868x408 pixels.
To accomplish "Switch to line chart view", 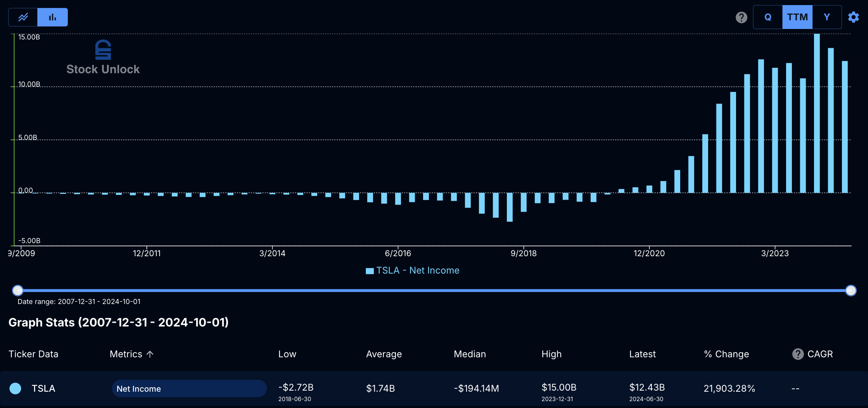I will [x=23, y=17].
